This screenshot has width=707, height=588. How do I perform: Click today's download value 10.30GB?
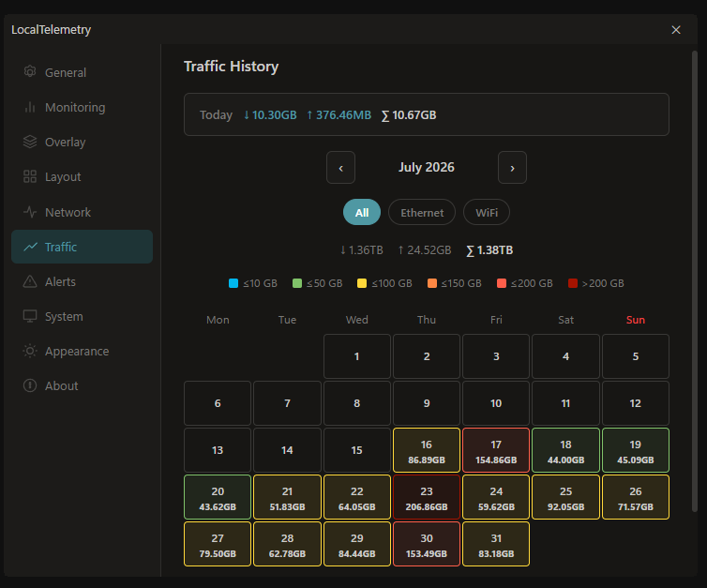click(x=270, y=115)
